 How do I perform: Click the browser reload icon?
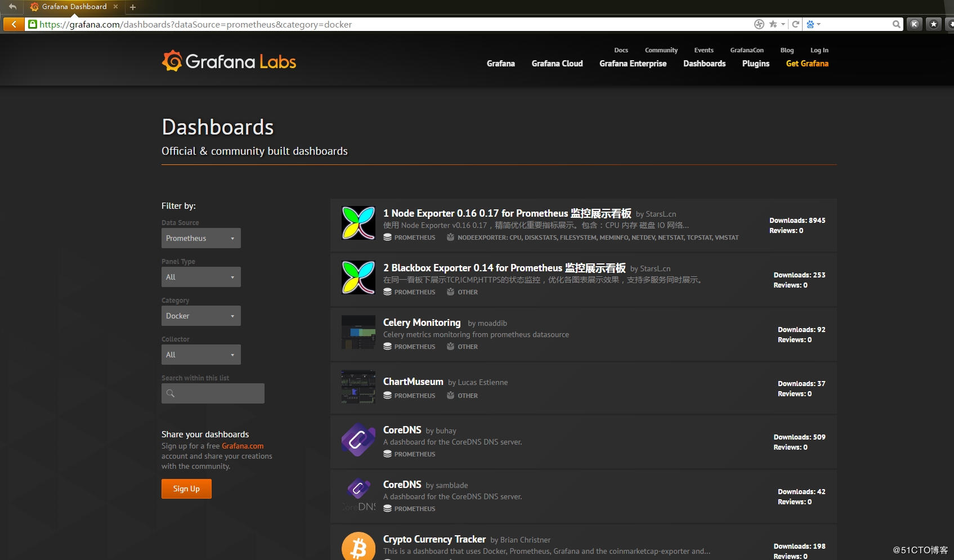[796, 24]
